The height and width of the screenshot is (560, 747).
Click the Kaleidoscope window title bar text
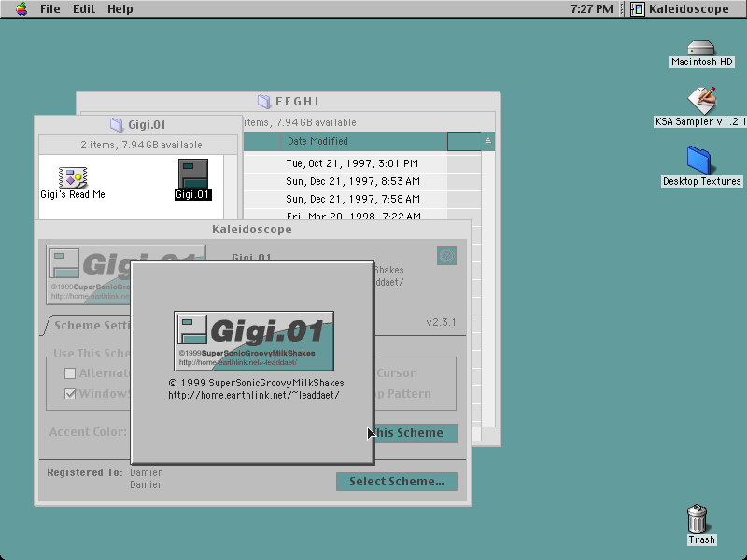point(252,230)
